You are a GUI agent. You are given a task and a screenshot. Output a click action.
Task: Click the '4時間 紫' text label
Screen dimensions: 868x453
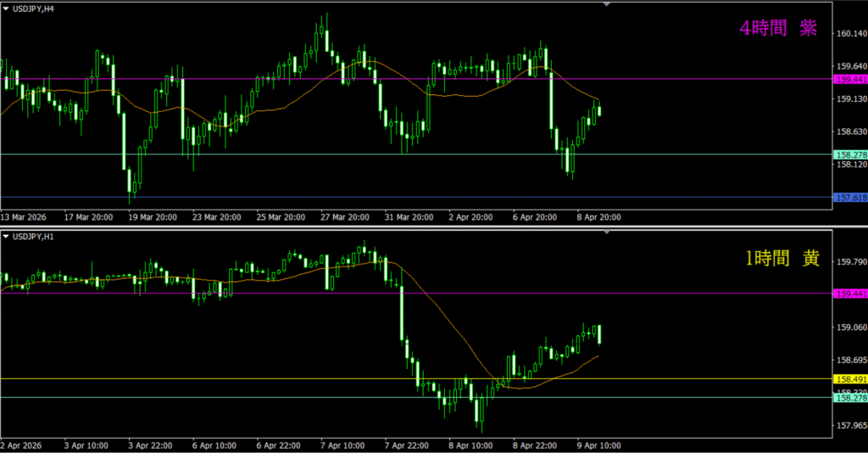pos(778,29)
